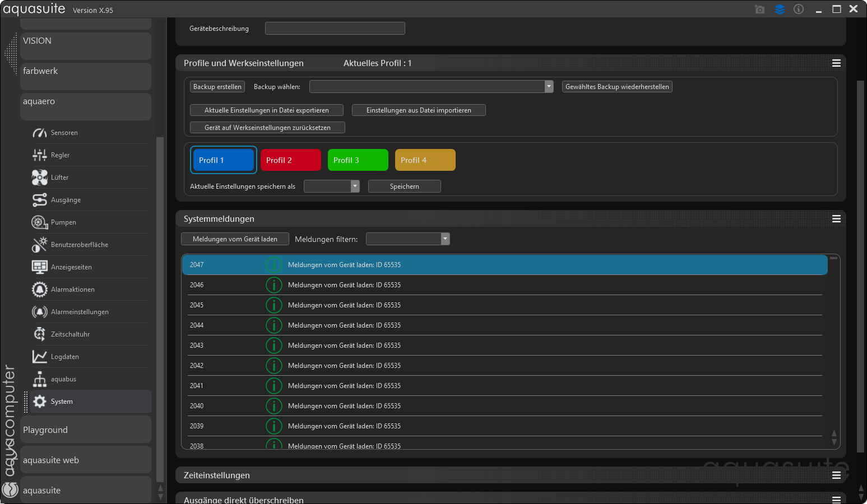Click Einstellungen aus Datei importieren
Viewport: 867px width, 504px height.
[419, 110]
